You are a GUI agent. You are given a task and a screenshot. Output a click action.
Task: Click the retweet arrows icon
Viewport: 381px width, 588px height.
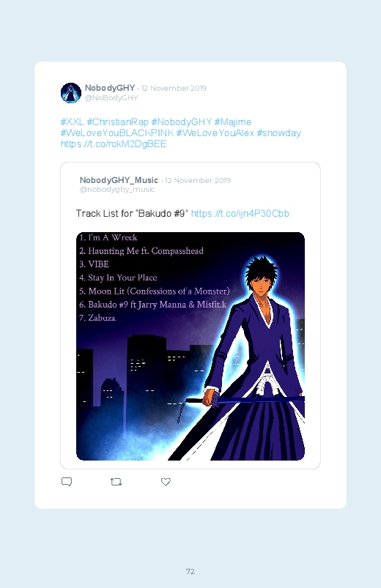[x=116, y=482]
